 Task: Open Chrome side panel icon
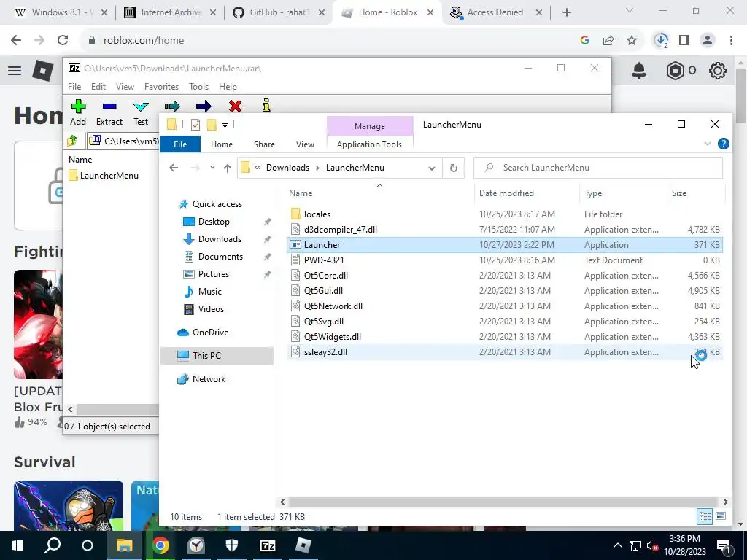684,41
